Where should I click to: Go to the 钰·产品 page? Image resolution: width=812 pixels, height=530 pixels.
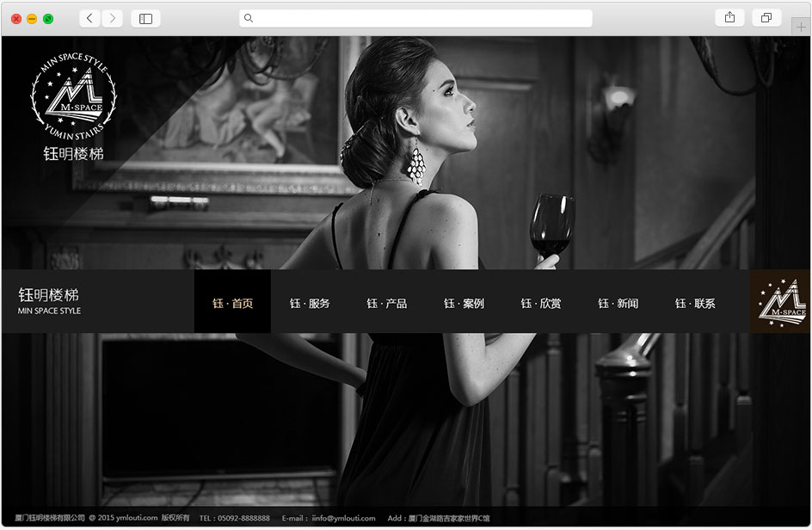click(386, 304)
